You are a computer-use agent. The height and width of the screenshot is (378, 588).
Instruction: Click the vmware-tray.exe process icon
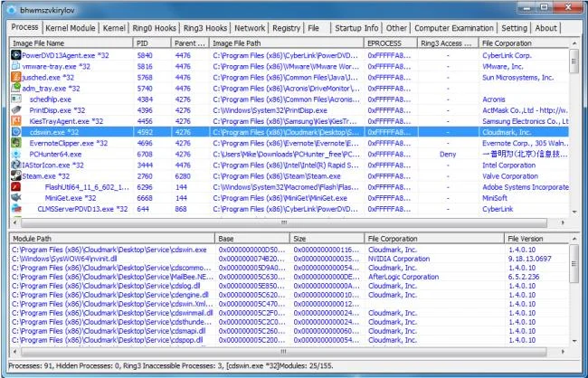15,66
